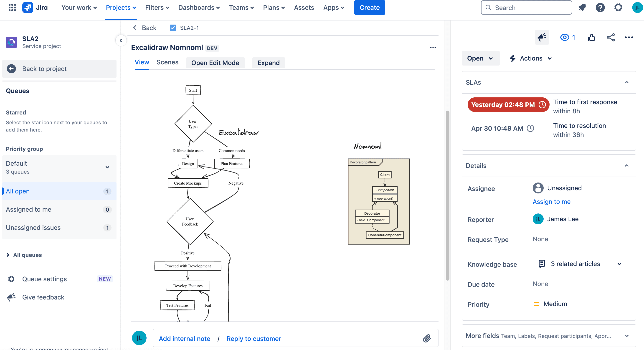Click the feedback megaphone icon in issue header
Screen dimensions: 644x350
click(542, 37)
